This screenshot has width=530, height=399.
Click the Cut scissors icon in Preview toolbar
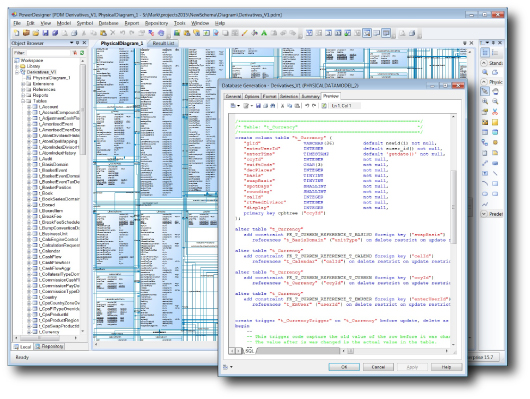(282, 106)
